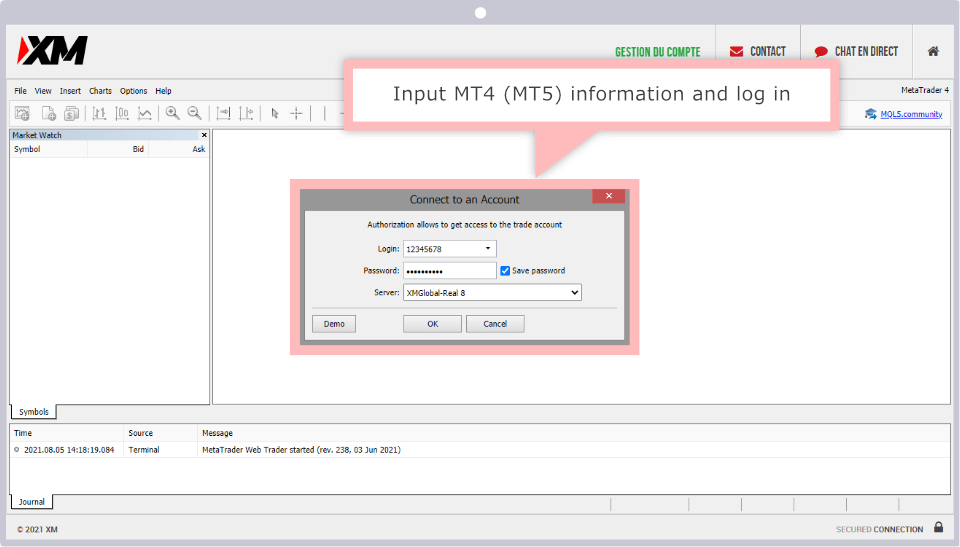The width and height of the screenshot is (960, 547).
Task: Open the View menu
Action: [x=43, y=91]
